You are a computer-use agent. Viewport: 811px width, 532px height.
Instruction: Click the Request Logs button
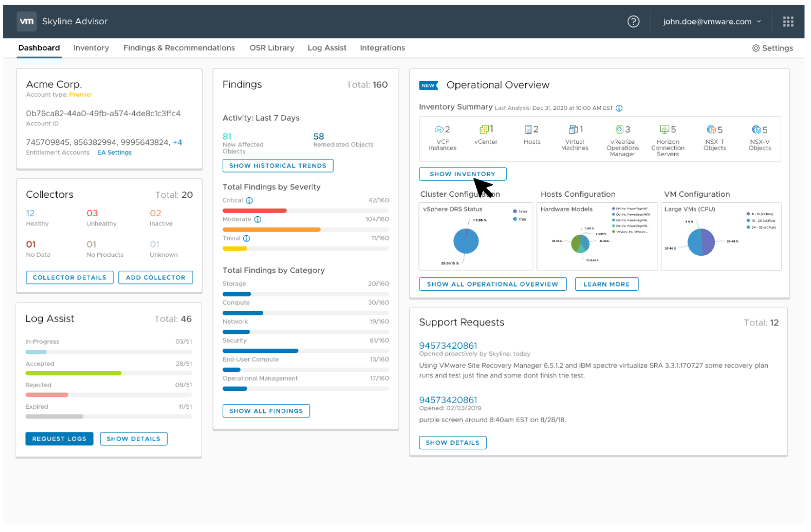[x=59, y=439]
